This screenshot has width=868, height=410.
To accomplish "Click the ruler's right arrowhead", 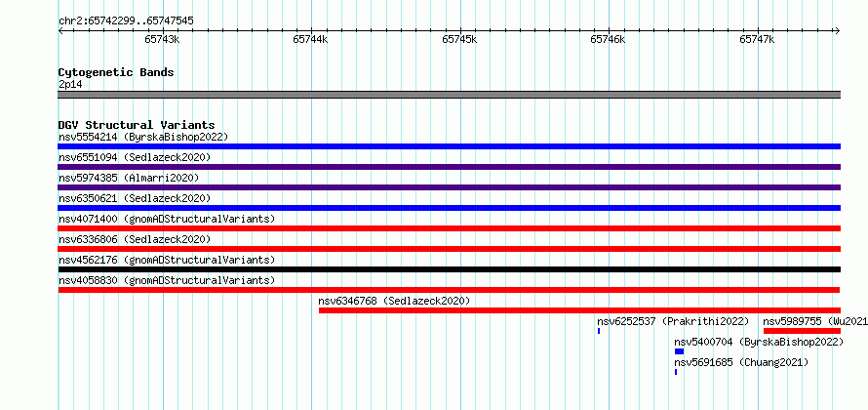I will click(x=837, y=31).
